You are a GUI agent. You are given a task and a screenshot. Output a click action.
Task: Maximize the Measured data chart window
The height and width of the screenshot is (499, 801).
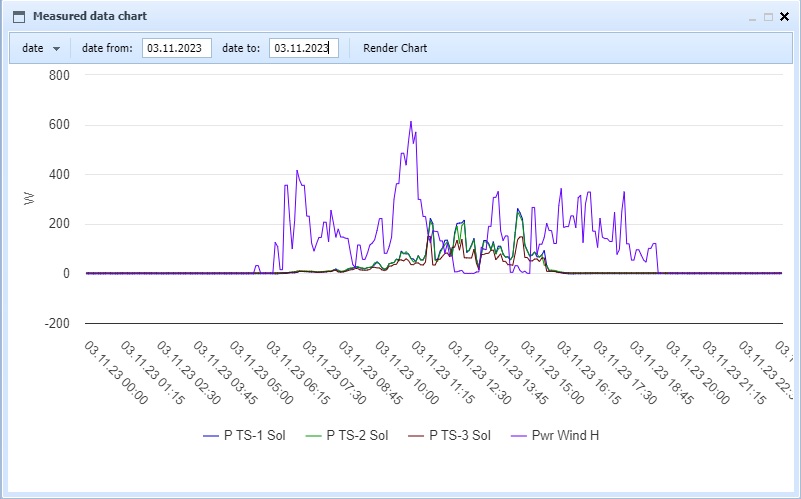point(768,17)
